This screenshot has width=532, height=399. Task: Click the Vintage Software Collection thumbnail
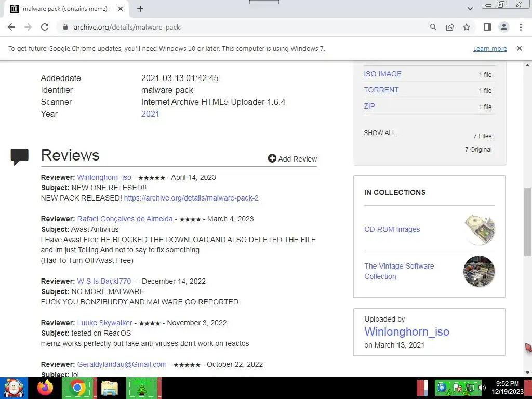pyautogui.click(x=478, y=271)
